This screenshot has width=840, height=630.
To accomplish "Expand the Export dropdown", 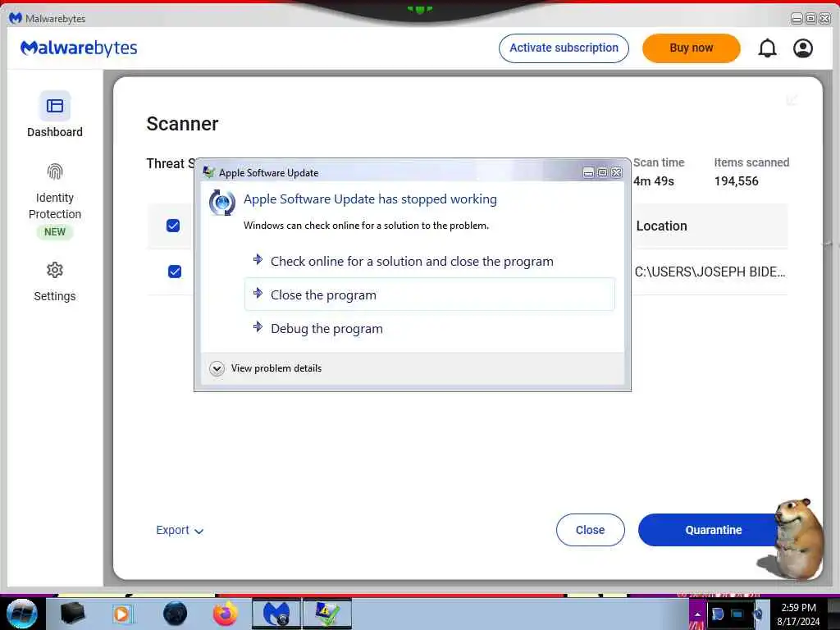I will 180,530.
